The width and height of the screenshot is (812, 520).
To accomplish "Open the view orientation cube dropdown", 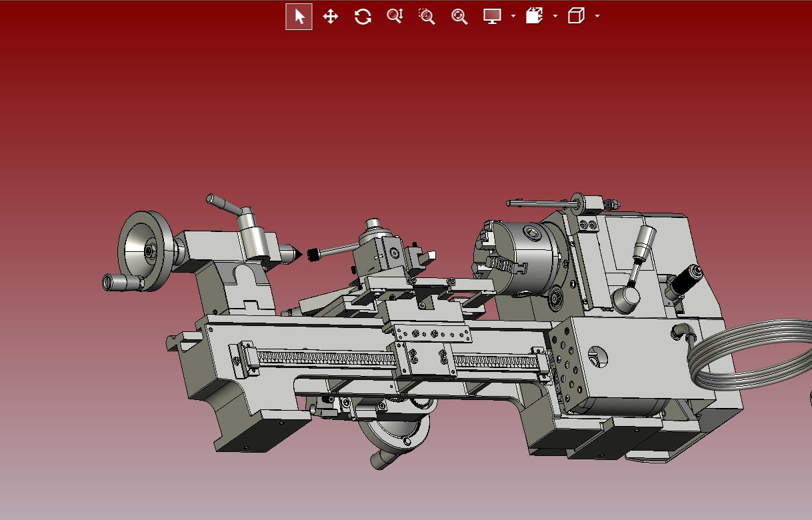I will coord(597,16).
